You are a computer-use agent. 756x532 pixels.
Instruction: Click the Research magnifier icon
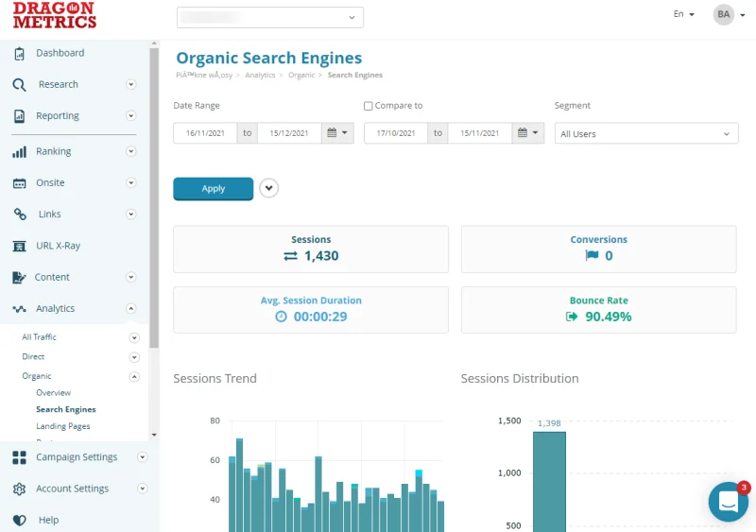19,85
